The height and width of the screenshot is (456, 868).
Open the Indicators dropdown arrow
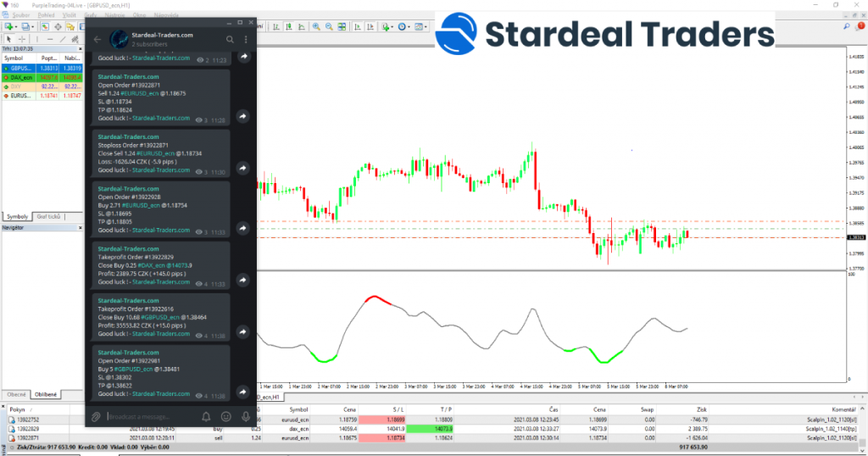pos(392,26)
